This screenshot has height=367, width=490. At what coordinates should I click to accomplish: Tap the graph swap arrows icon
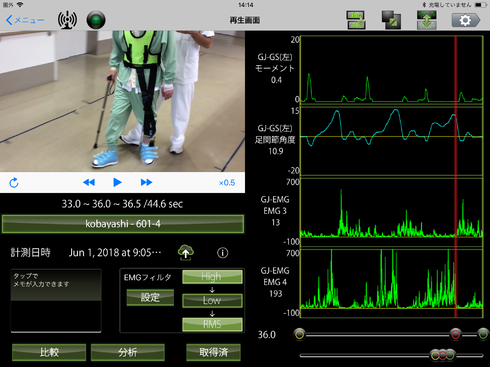tap(427, 20)
